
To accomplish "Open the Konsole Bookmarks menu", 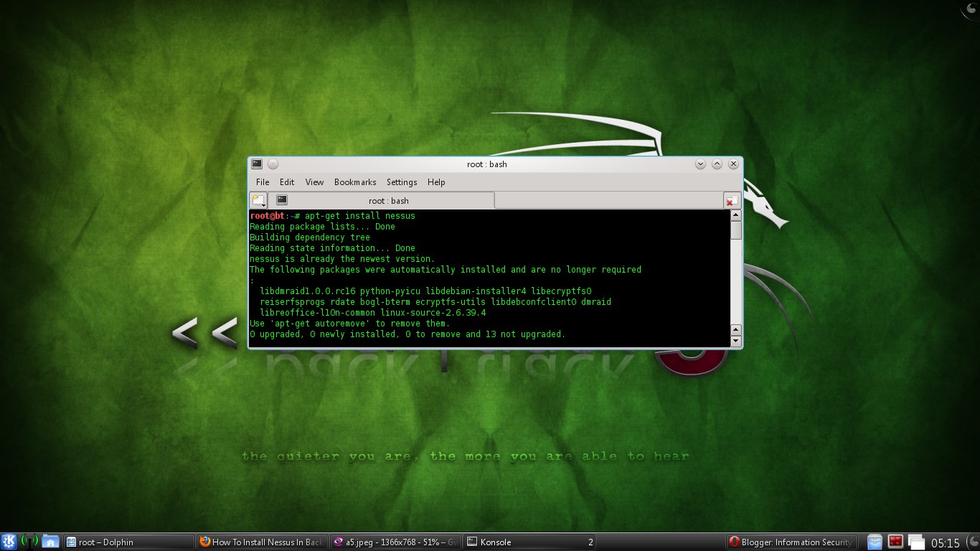I will point(355,182).
